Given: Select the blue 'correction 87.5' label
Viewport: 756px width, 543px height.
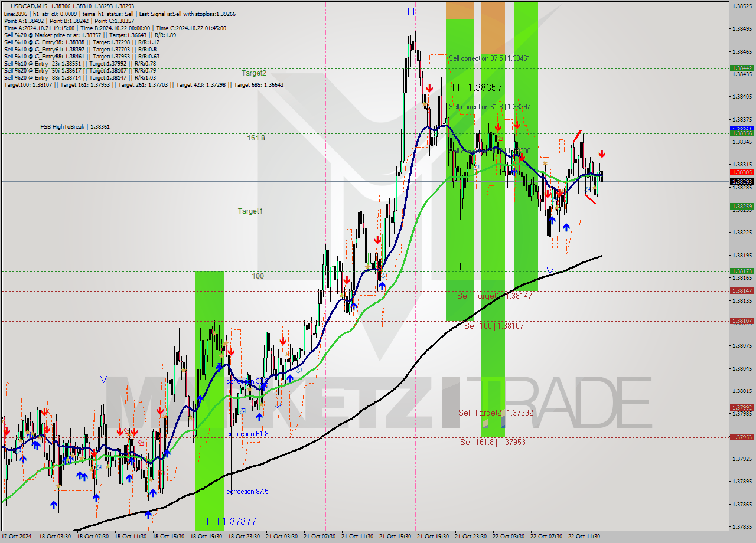Looking at the screenshot, I should tap(247, 492).
